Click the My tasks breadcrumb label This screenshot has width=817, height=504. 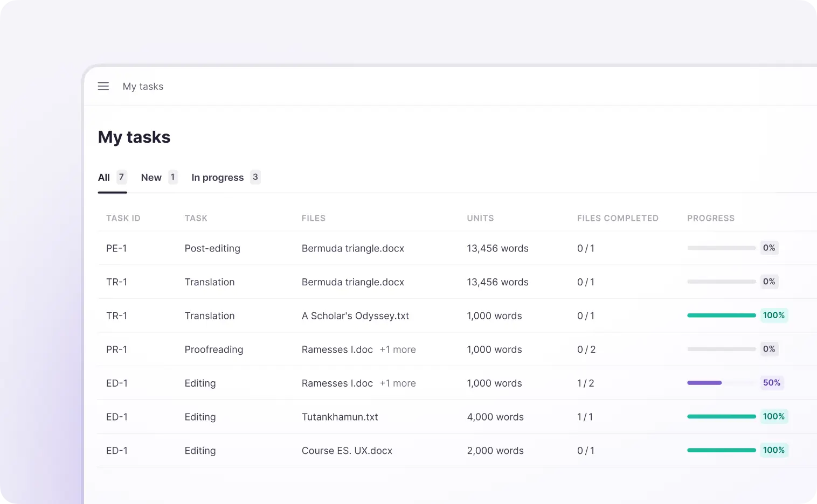(143, 87)
